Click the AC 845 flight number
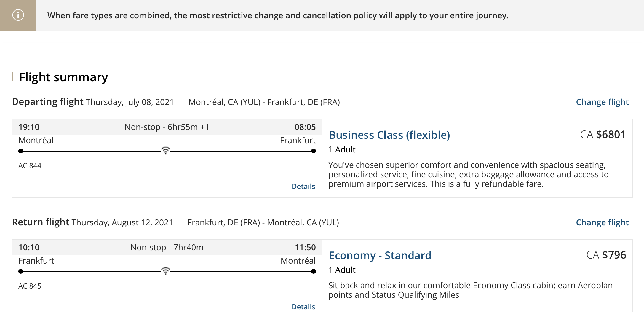 coord(30,286)
